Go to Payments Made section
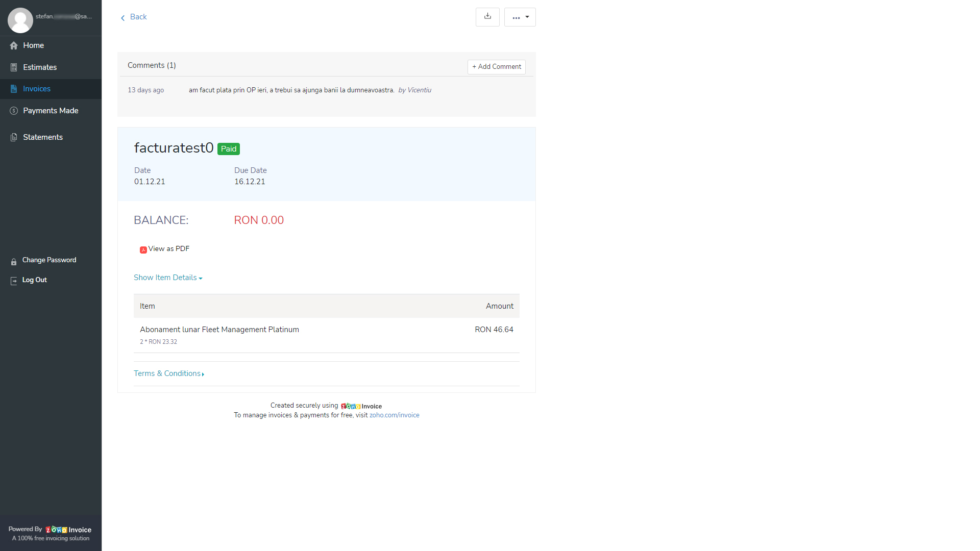The width and height of the screenshot is (980, 551). tap(51, 111)
